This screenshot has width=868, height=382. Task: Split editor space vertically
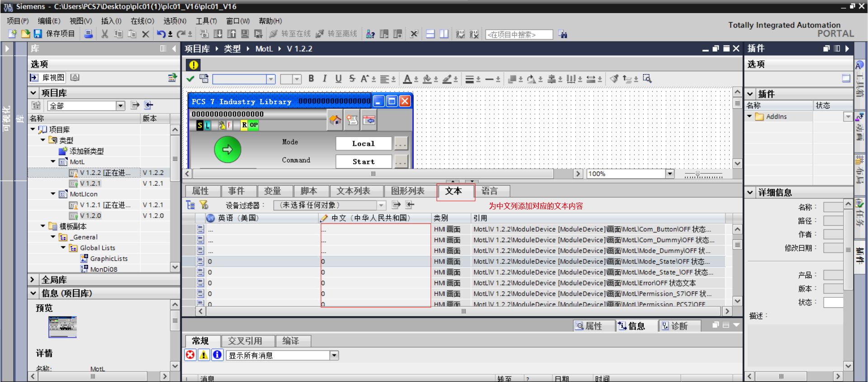coord(444,34)
